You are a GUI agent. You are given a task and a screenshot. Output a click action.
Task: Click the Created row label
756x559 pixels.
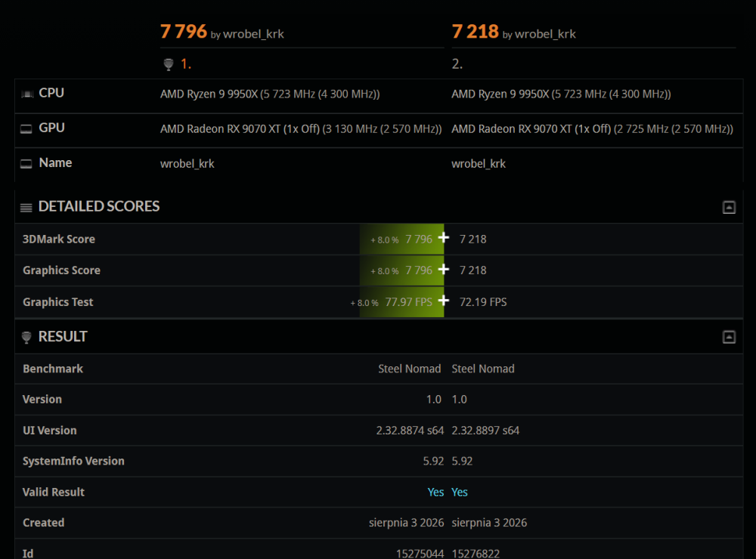click(x=43, y=523)
